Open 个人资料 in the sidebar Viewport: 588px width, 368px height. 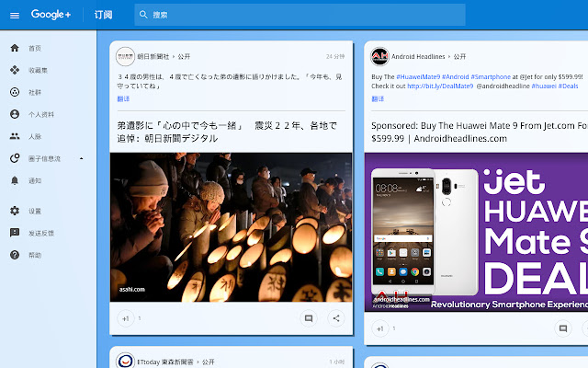click(x=41, y=114)
